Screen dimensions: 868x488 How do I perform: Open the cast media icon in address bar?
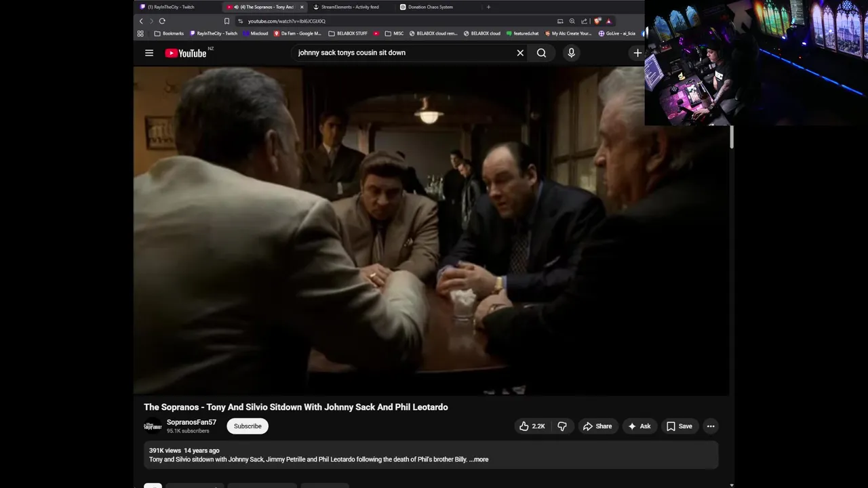tap(560, 21)
